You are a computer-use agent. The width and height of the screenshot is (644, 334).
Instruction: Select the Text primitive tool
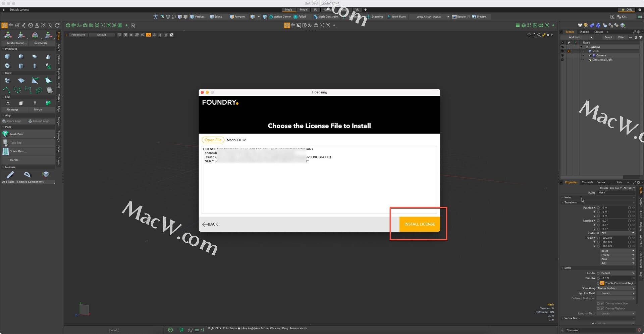(x=48, y=66)
